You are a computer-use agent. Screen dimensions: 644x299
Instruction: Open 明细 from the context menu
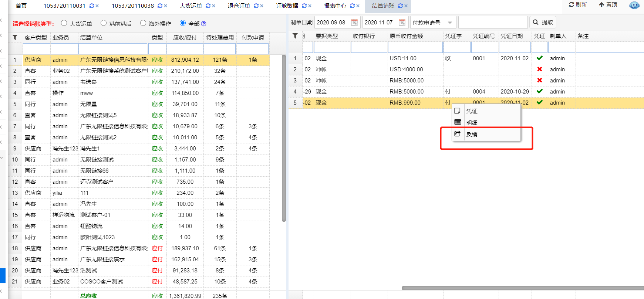click(472, 122)
